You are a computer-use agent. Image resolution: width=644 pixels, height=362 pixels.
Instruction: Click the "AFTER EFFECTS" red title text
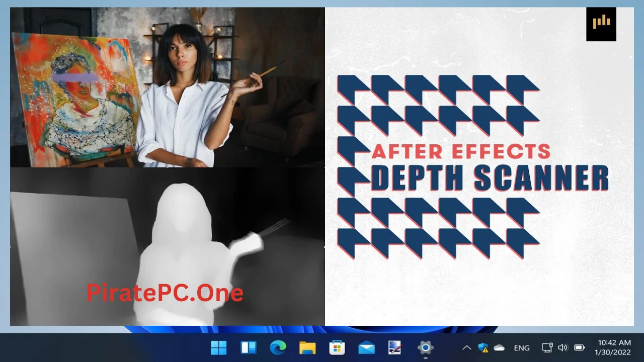(x=461, y=151)
